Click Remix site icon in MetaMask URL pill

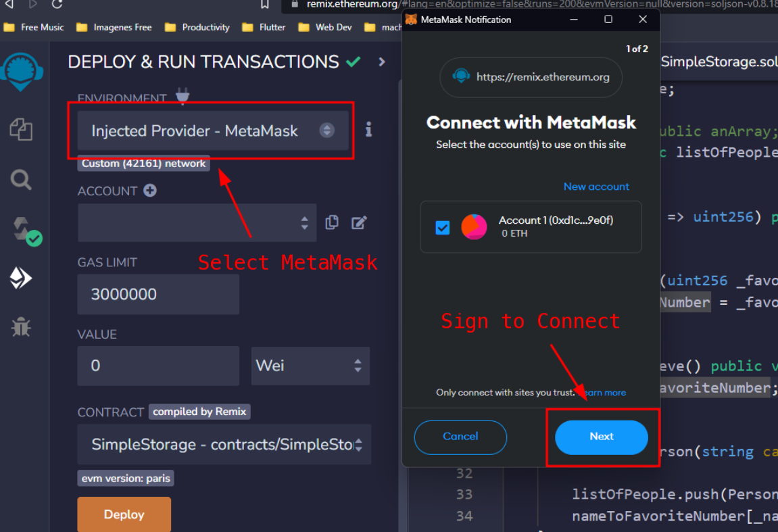(x=461, y=76)
